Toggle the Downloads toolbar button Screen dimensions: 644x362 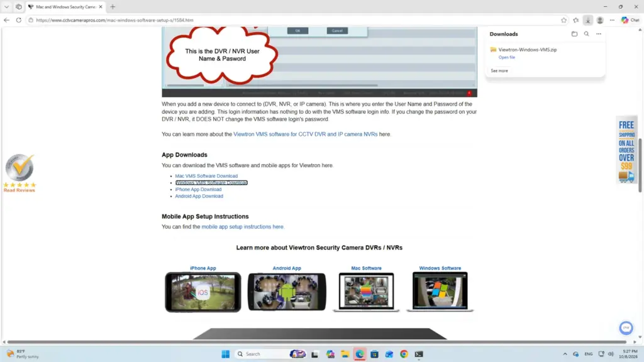588,19
